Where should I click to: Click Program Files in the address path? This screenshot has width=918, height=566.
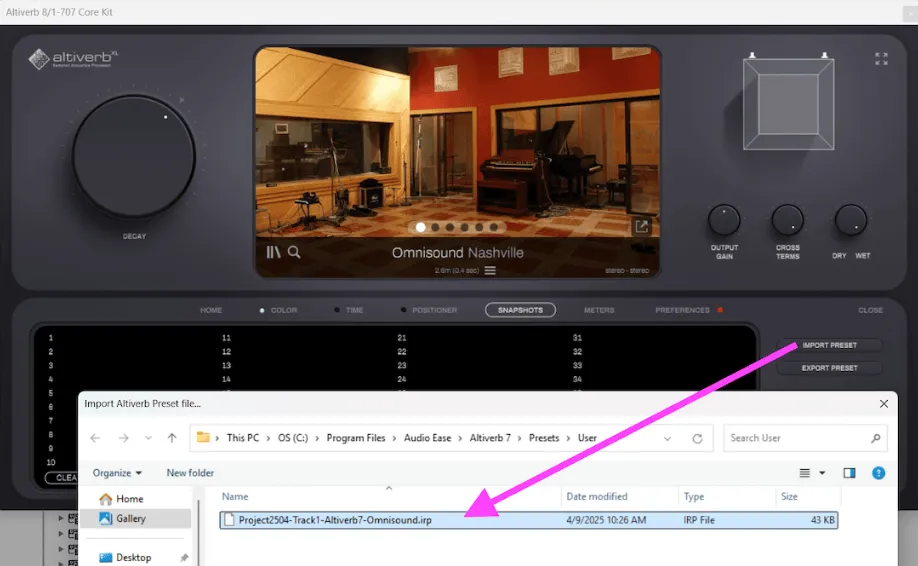(x=356, y=438)
